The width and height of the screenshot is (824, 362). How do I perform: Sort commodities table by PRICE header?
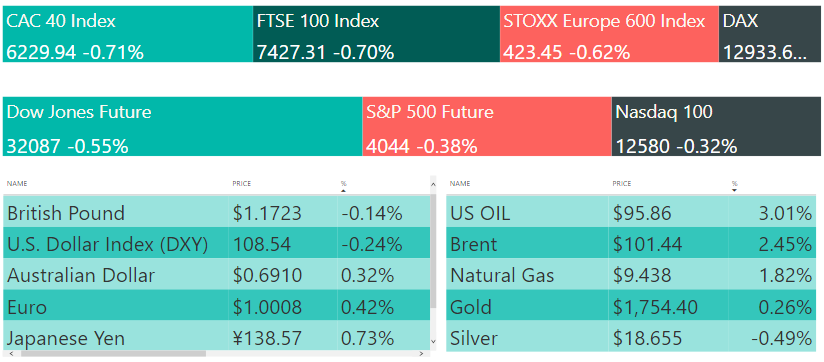(x=622, y=184)
